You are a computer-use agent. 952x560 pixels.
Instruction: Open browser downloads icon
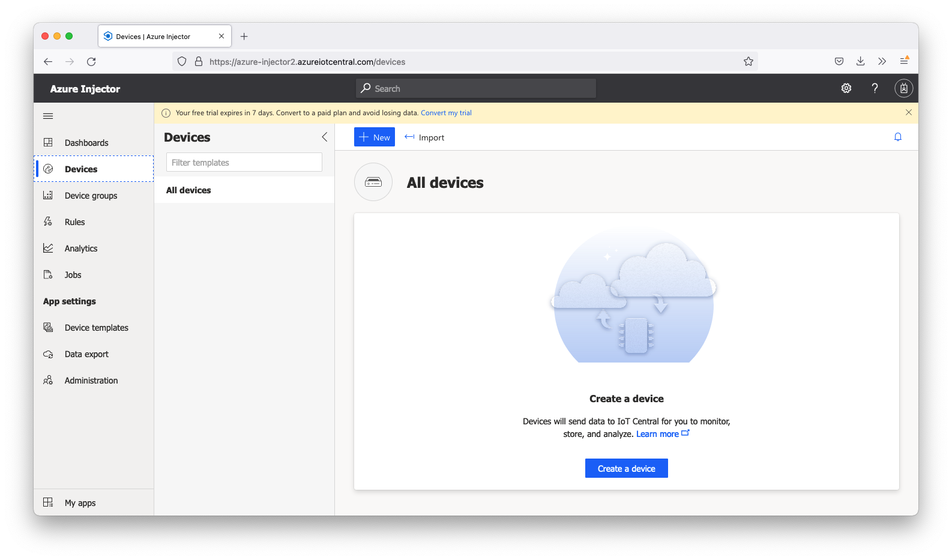(860, 61)
